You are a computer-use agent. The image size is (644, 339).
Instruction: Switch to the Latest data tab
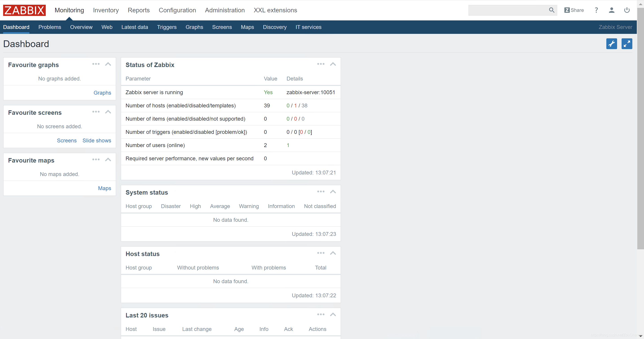(135, 27)
